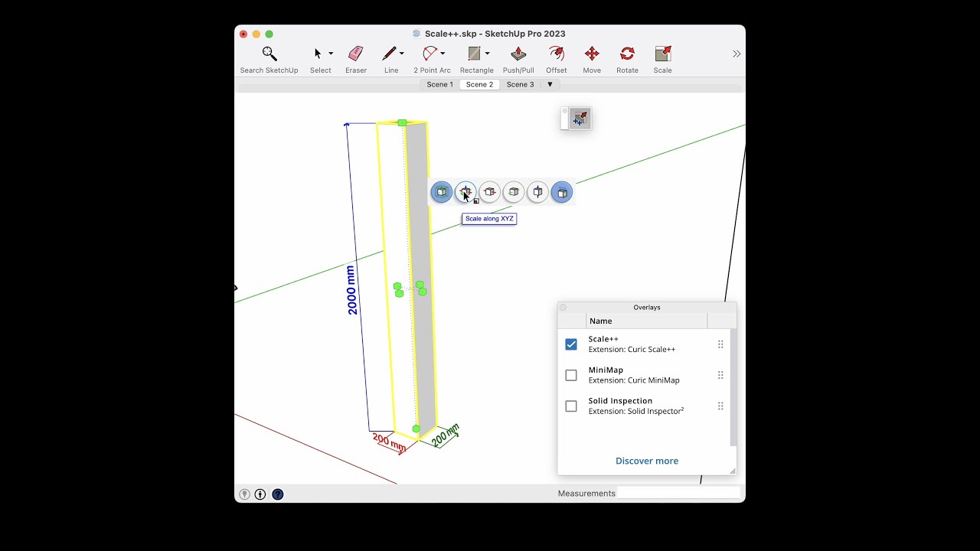Click the red 200 mm width label

390,442
